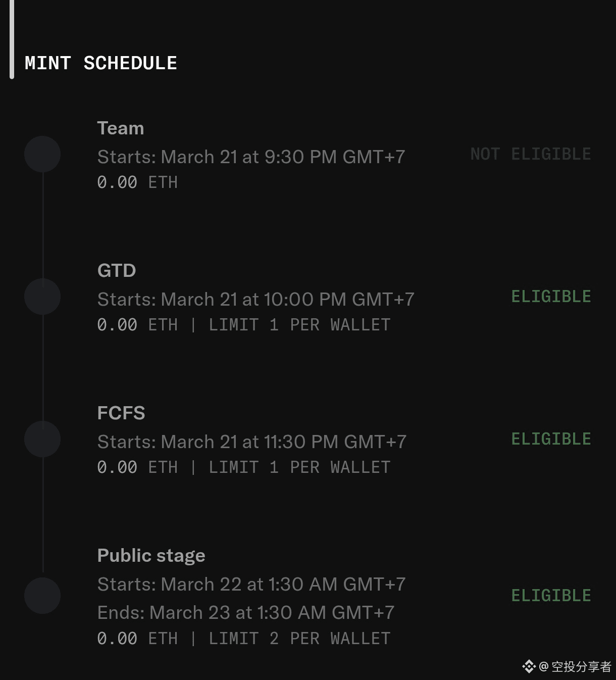This screenshot has height=680, width=616.
Task: Click the GTD start time at 10:00 PM
Action: pyautogui.click(x=255, y=300)
